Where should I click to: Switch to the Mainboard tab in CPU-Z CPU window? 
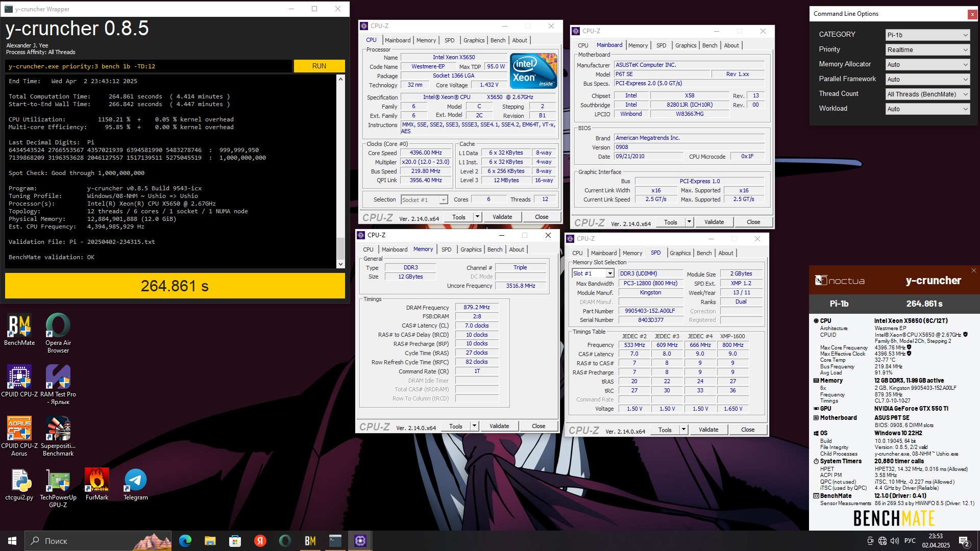[398, 40]
